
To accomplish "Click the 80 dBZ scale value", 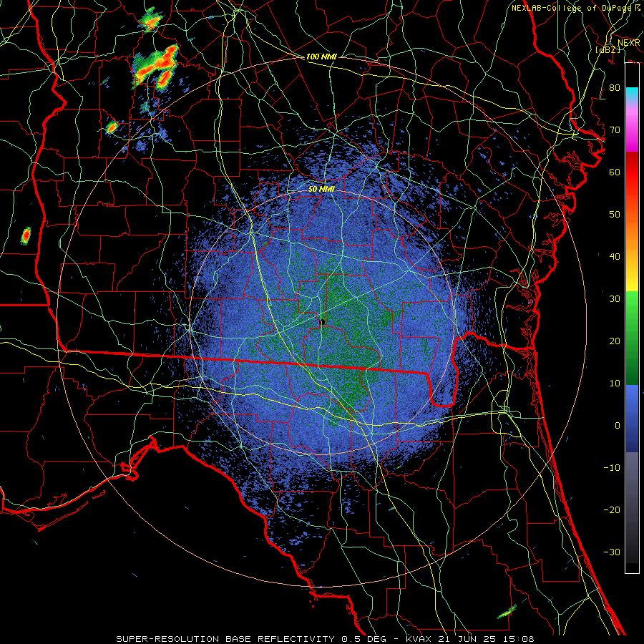I will click(615, 88).
